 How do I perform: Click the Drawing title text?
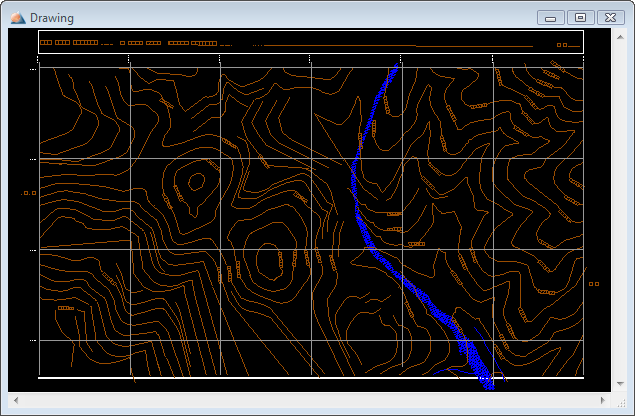(x=52, y=18)
